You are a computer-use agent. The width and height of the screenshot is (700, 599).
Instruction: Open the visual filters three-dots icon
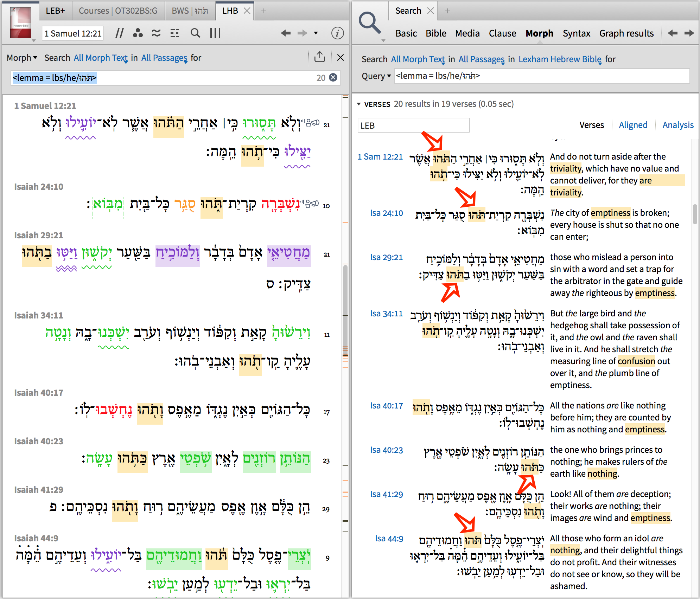(x=138, y=33)
